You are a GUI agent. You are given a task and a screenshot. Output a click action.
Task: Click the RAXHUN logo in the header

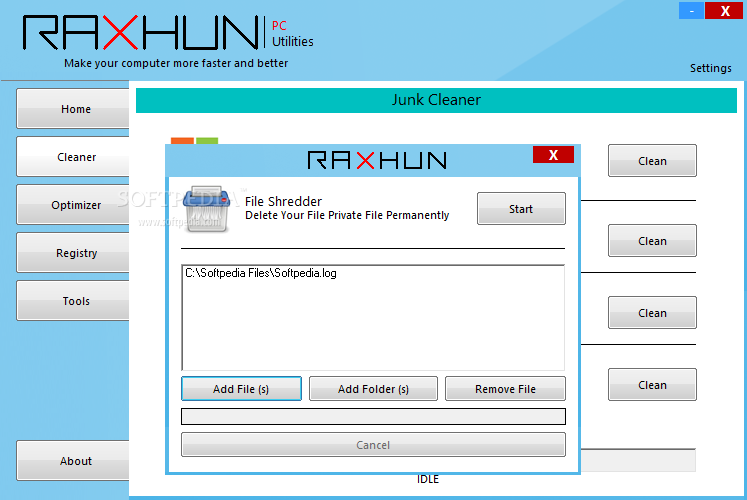141,32
